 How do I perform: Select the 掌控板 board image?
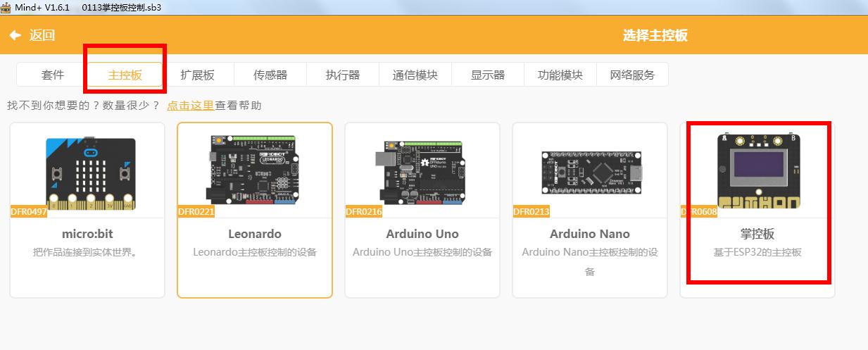pyautogui.click(x=758, y=170)
